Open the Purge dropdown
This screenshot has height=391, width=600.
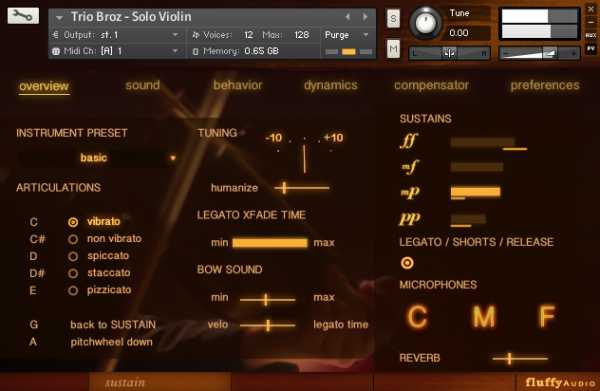[x=347, y=35]
